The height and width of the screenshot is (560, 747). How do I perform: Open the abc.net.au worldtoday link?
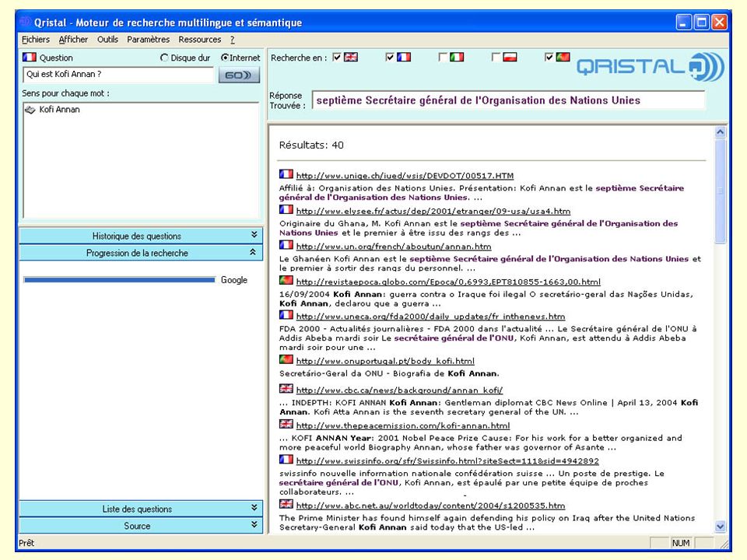tap(430, 506)
